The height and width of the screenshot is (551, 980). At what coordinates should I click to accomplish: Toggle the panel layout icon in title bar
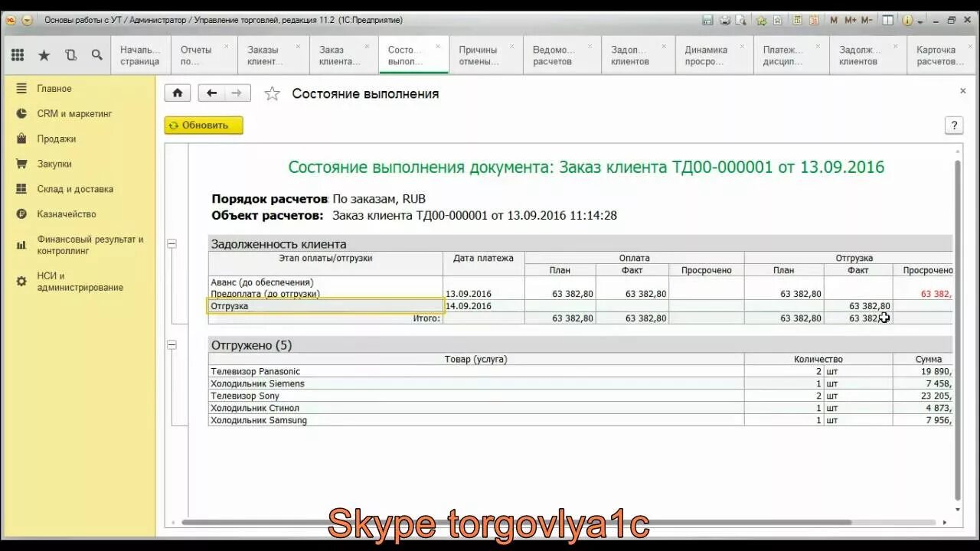tap(887, 21)
